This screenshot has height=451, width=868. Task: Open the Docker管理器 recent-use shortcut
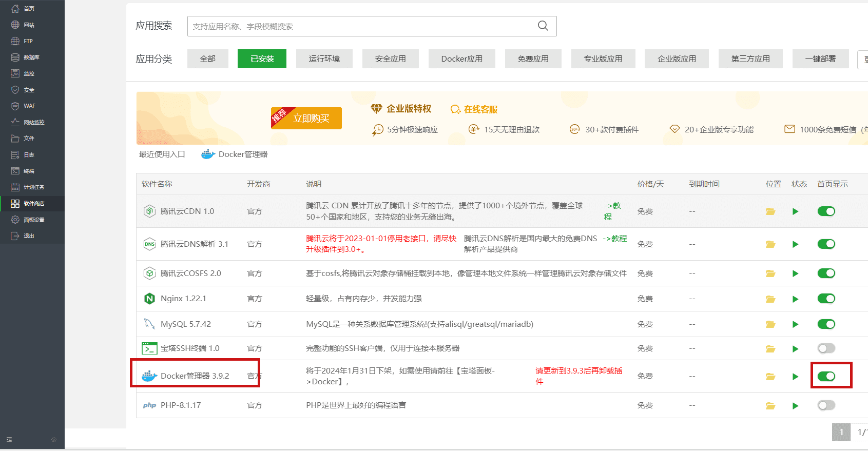(235, 154)
